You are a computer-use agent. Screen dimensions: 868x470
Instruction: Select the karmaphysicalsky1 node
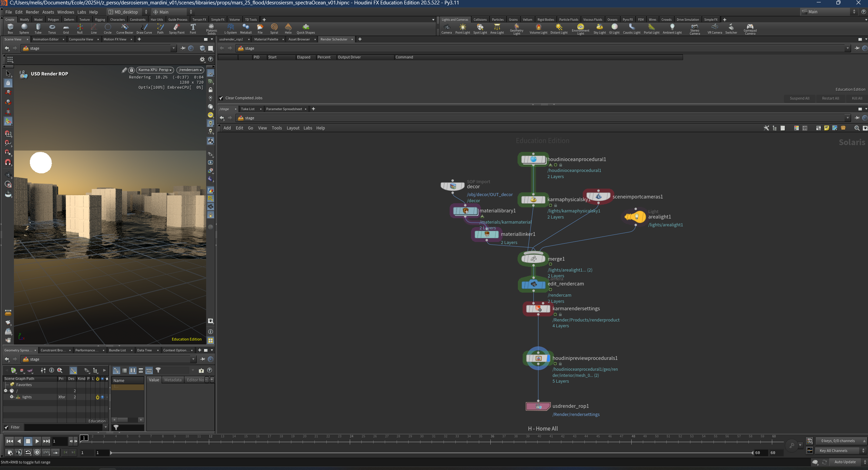click(x=533, y=200)
